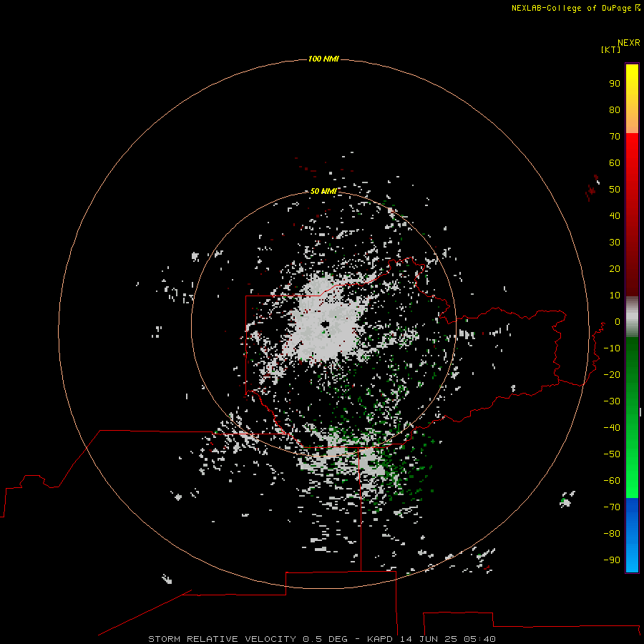Click the black radar site dot at center
Image resolution: width=644 pixels, height=644 pixels.
pyautogui.click(x=326, y=324)
